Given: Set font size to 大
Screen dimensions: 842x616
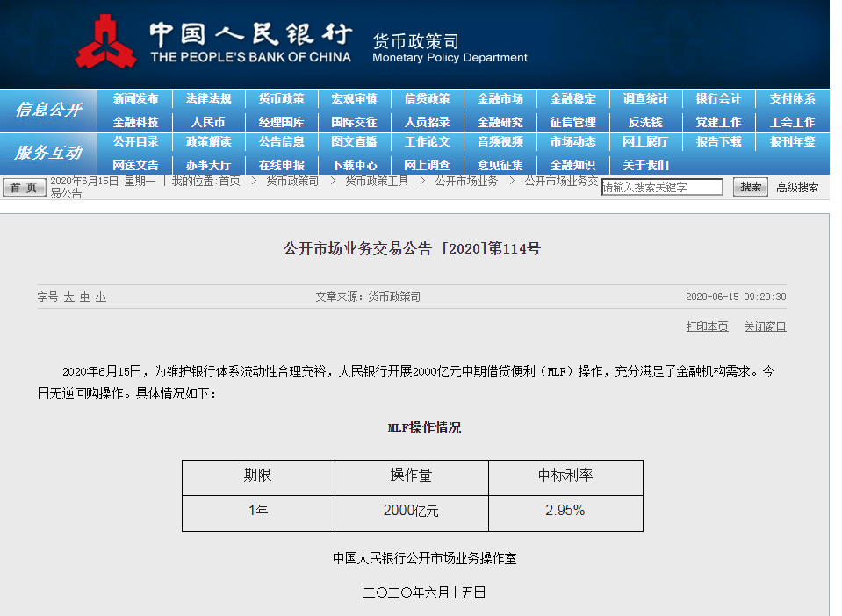Looking at the screenshot, I should pos(68,297).
